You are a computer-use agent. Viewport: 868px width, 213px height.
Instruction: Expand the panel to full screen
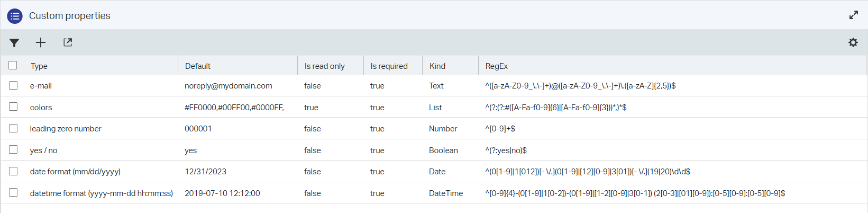[x=853, y=15]
